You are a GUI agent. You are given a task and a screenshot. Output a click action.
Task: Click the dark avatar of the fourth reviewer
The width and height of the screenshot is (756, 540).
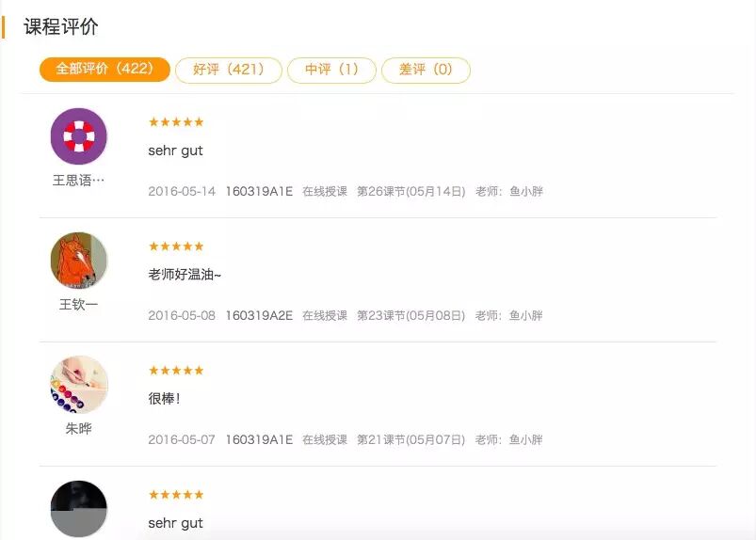(x=78, y=509)
